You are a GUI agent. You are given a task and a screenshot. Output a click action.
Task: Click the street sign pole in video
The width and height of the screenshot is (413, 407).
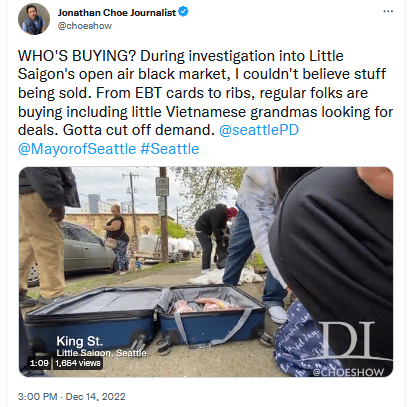[163, 215]
